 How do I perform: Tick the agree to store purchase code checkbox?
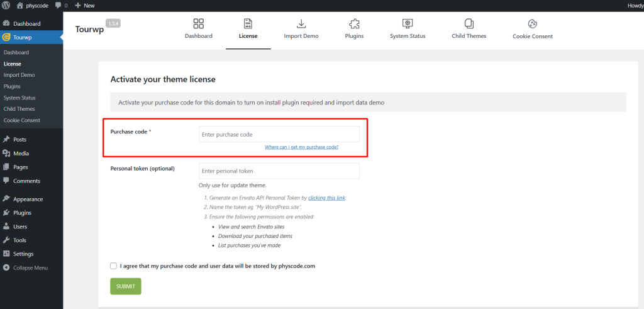114,266
